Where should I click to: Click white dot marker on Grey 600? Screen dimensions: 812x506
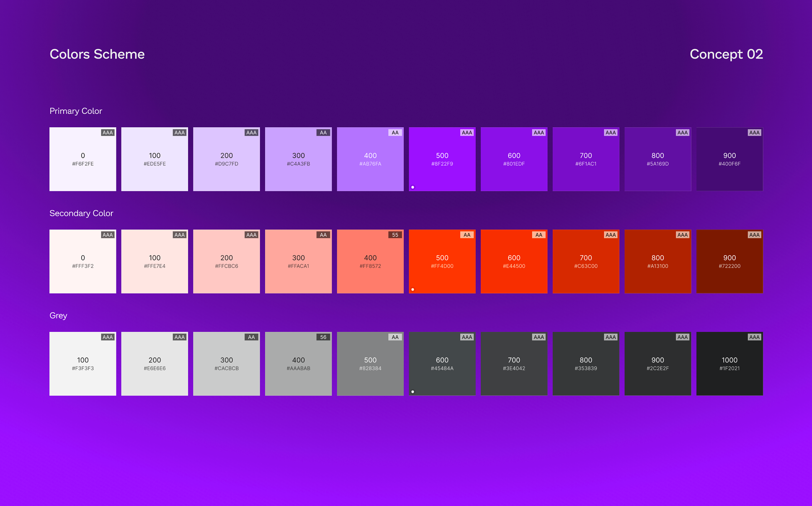tap(412, 392)
